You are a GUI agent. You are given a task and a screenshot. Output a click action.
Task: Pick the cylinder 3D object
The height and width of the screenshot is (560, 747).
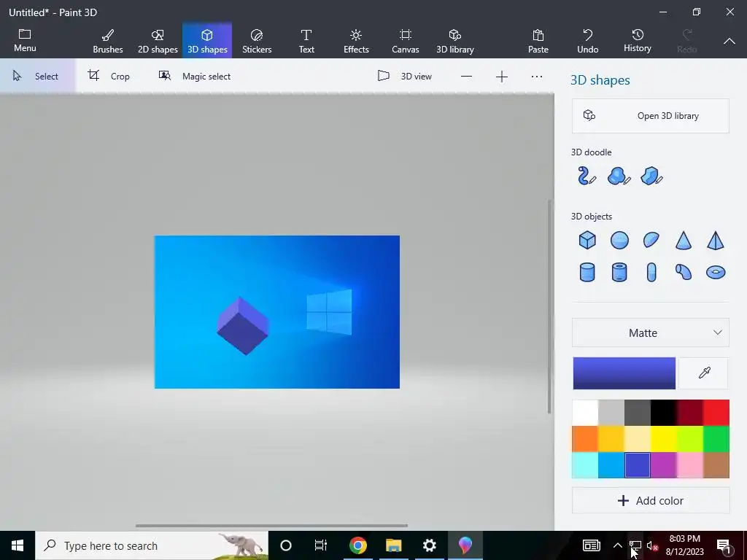point(587,273)
